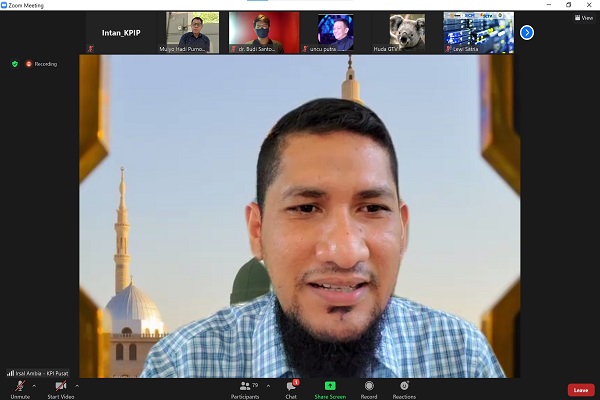600x400 pixels.
Task: Expand audio options arrow beside Unmute
Action: coord(34,385)
